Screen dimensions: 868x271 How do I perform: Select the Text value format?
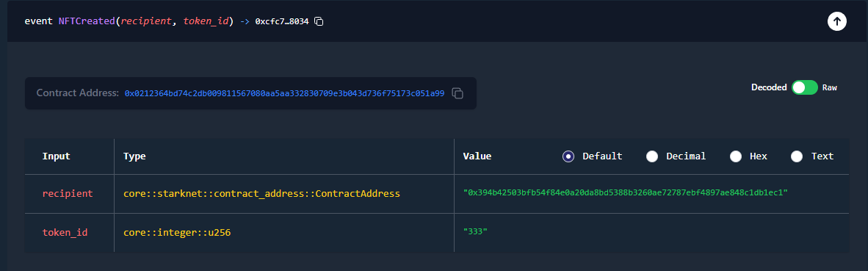coord(797,156)
